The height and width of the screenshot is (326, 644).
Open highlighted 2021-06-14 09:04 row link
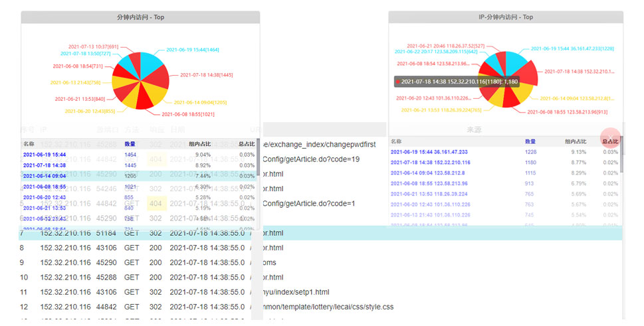pos(45,176)
